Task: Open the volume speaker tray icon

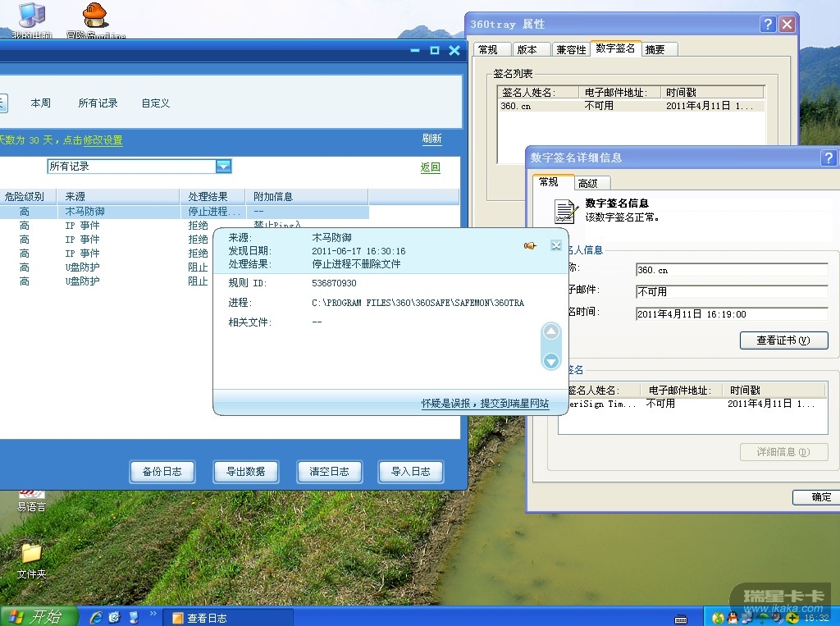Action: pyautogui.click(x=777, y=618)
